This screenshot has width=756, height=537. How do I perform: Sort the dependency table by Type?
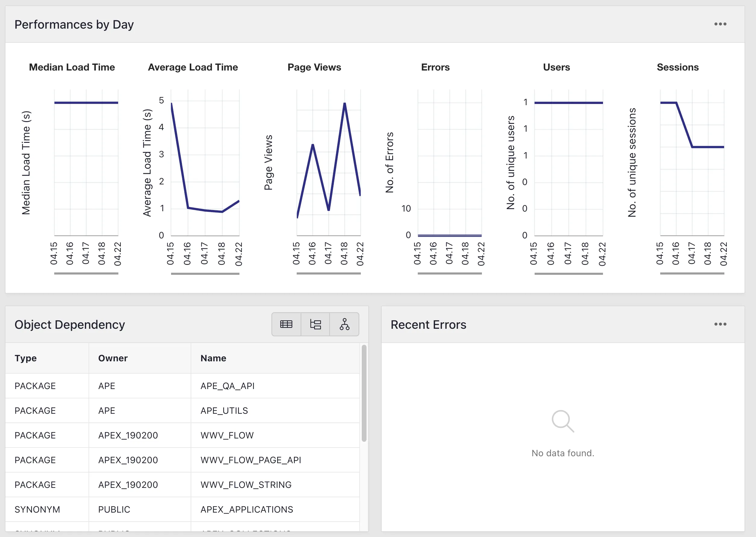[25, 358]
